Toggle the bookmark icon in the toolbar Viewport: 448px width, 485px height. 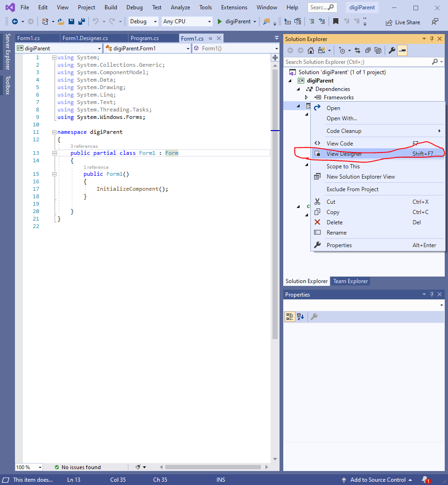[x=336, y=21]
